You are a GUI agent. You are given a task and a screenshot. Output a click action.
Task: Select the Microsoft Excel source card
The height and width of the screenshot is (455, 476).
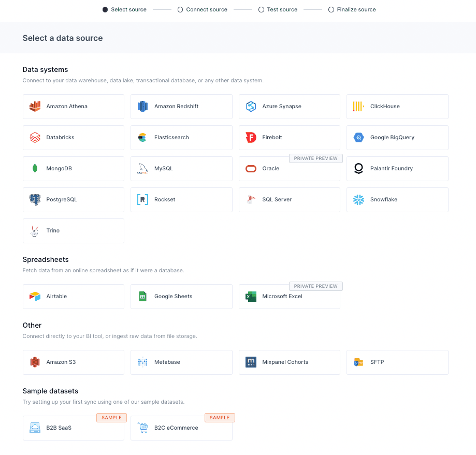tap(289, 297)
